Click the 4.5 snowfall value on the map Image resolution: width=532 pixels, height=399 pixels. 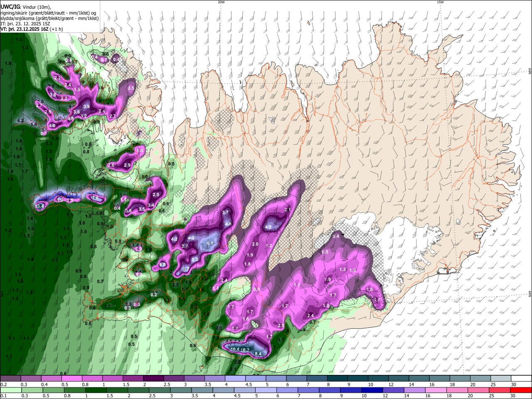(228, 224)
